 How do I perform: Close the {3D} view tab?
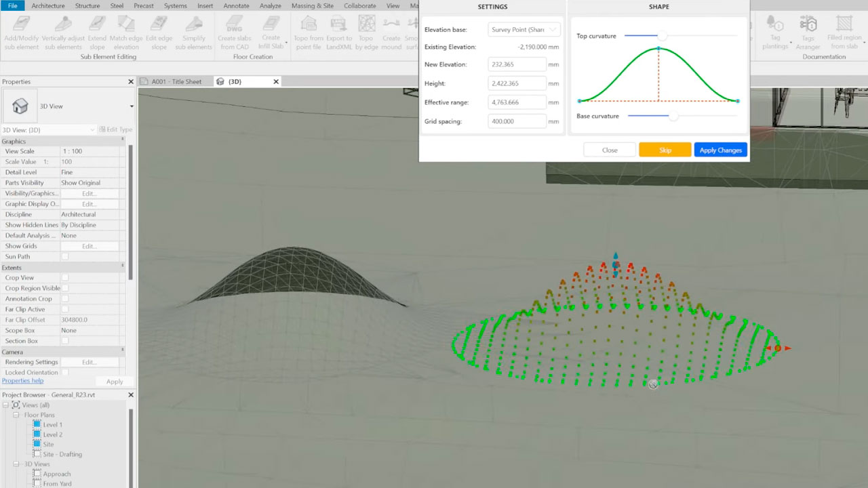(x=276, y=81)
